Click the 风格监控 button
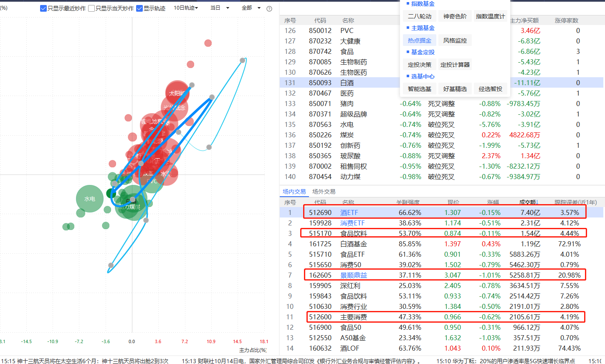This screenshot has height=364, width=605. (x=455, y=40)
